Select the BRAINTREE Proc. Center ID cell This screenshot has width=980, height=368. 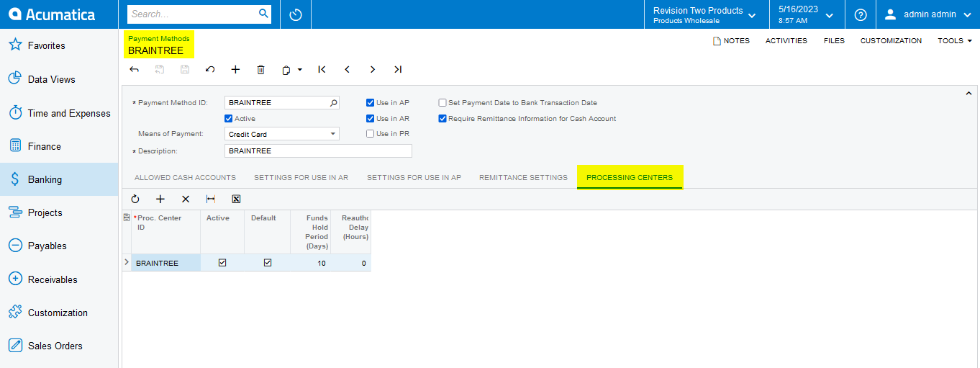point(165,263)
